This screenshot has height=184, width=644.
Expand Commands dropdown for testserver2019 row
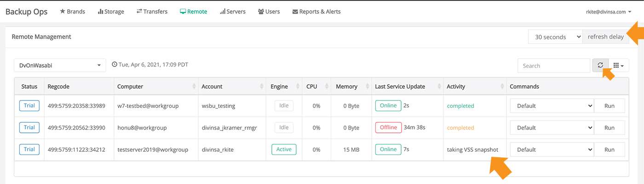pos(552,149)
